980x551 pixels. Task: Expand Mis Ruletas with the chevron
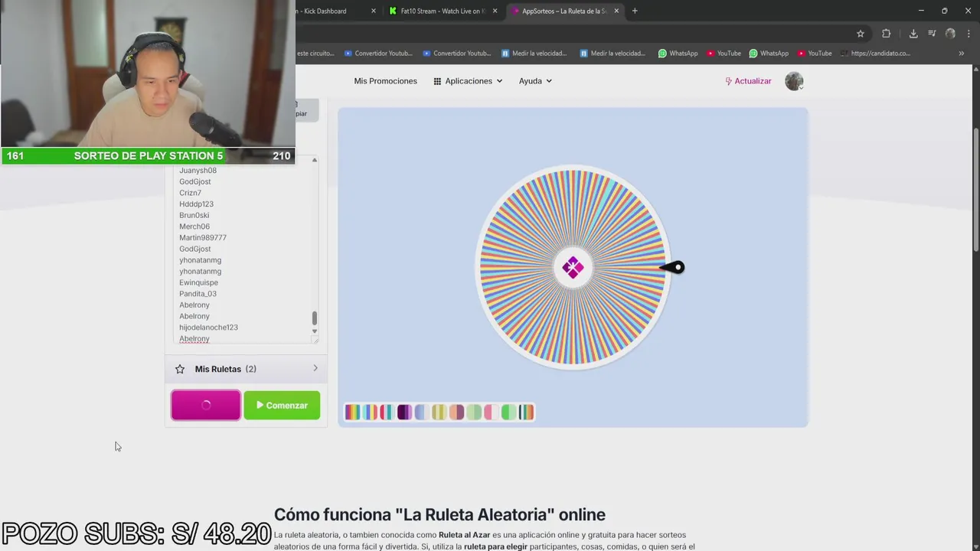(x=315, y=368)
